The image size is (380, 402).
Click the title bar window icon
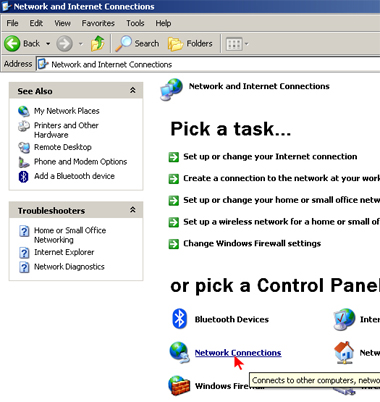(x=6, y=6)
